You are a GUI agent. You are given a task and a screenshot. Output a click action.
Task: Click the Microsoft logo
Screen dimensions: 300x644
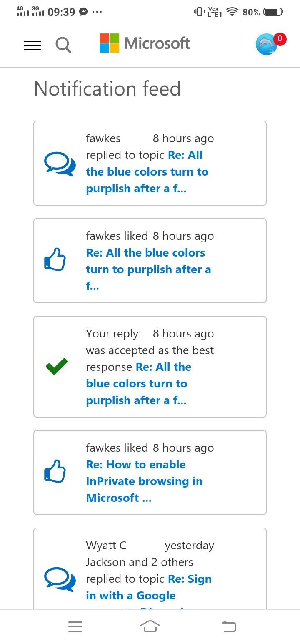click(x=144, y=43)
